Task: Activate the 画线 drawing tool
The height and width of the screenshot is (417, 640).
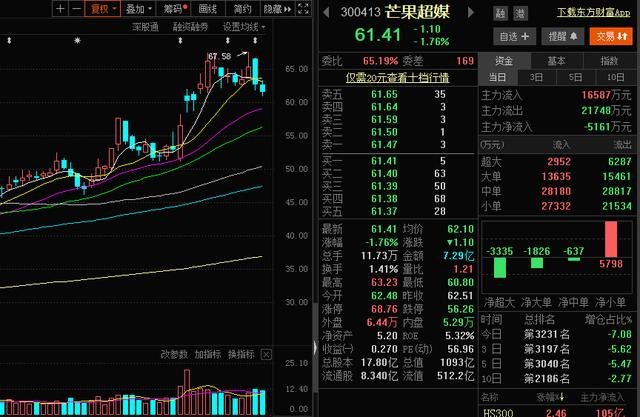Action: pyautogui.click(x=208, y=9)
